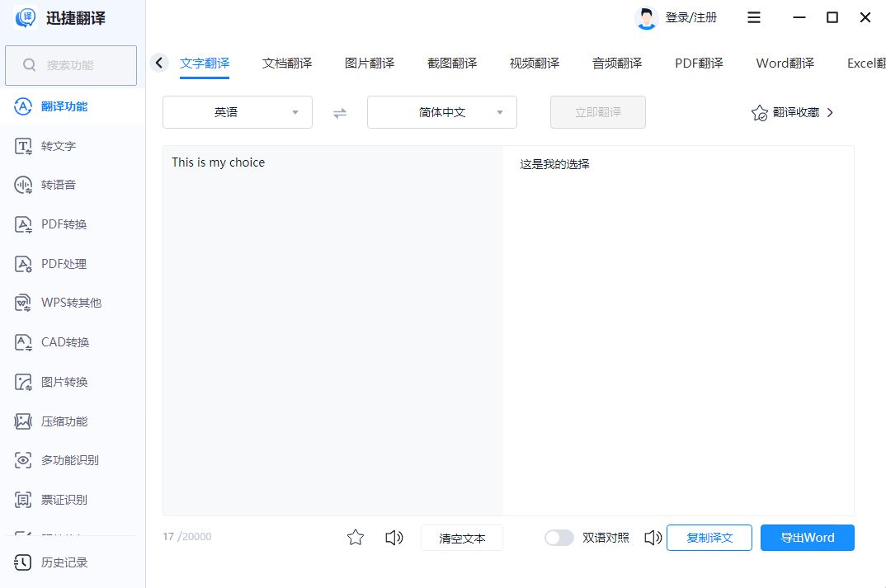
Task: Switch to the 视频翻译 tab
Action: pyautogui.click(x=535, y=64)
